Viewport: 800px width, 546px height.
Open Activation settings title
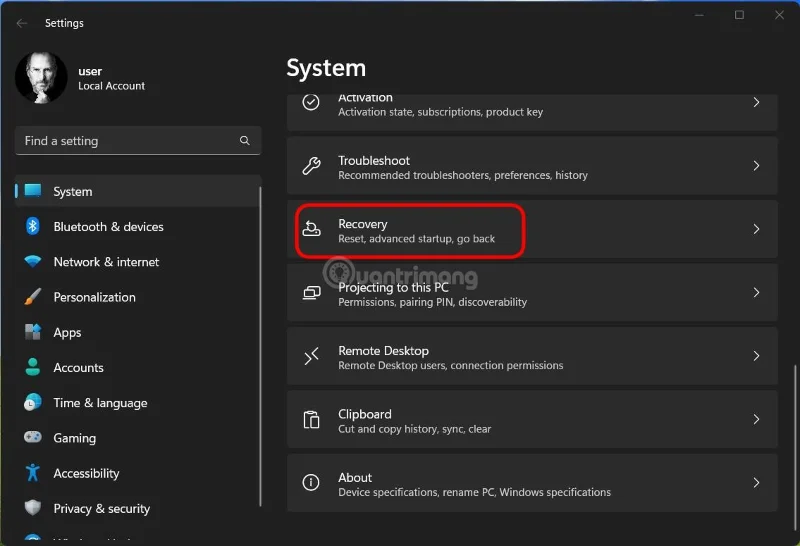365,98
